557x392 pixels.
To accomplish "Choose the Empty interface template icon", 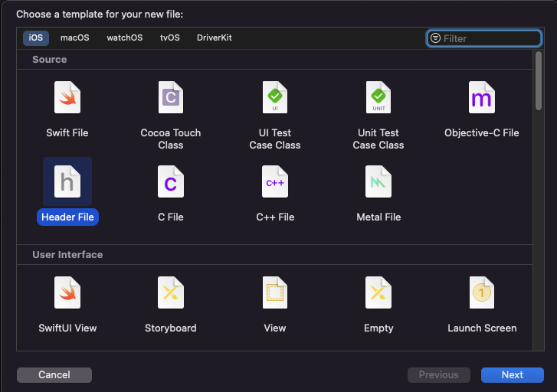I will click(x=378, y=292).
